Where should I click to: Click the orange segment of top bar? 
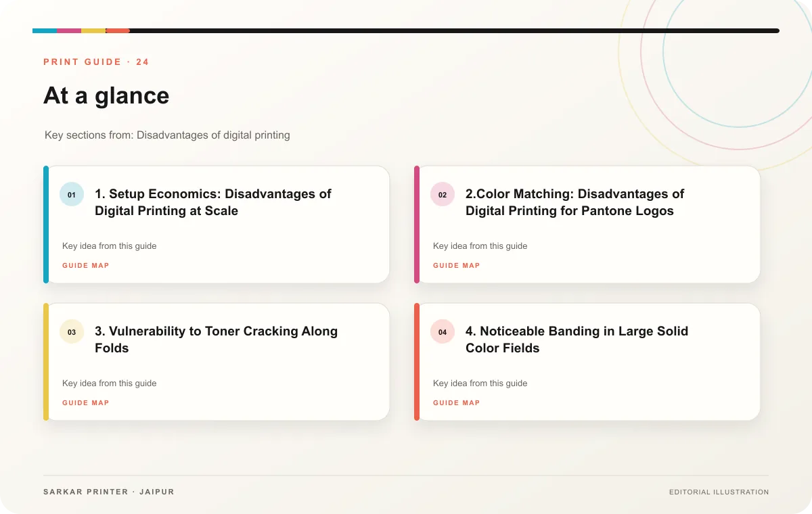tap(118, 30)
